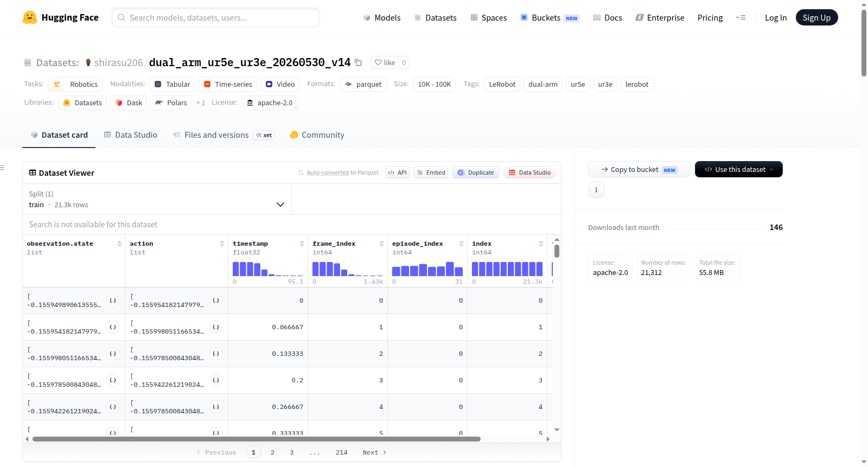Open the Models menu
This screenshot has height=467, width=868.
coord(382,18)
